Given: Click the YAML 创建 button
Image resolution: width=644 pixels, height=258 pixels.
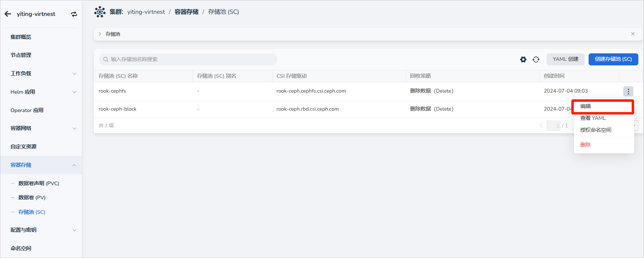Looking at the screenshot, I should click(x=566, y=59).
